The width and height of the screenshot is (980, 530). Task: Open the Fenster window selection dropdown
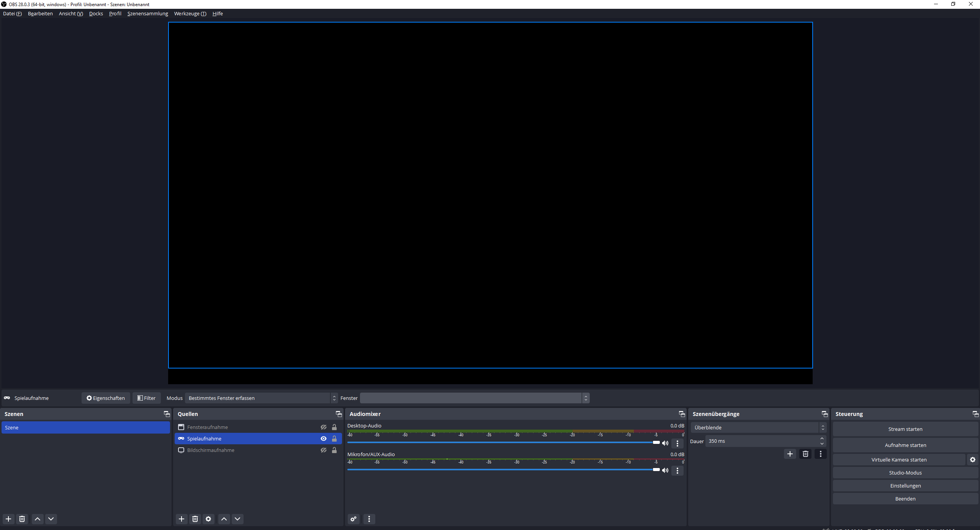coord(474,398)
